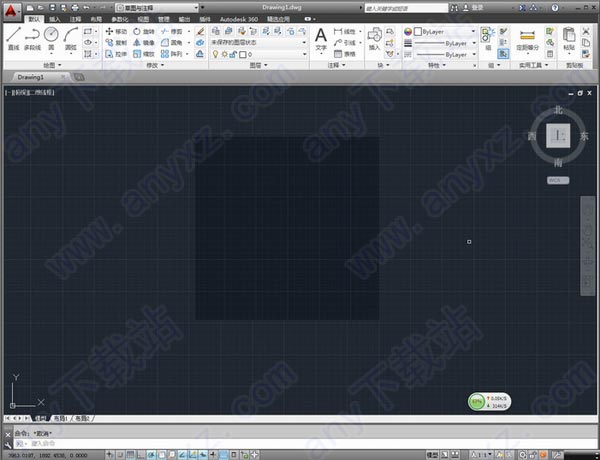Viewport: 600px width, 460px height.
Task: Click the search keyword input field
Action: [x=406, y=8]
